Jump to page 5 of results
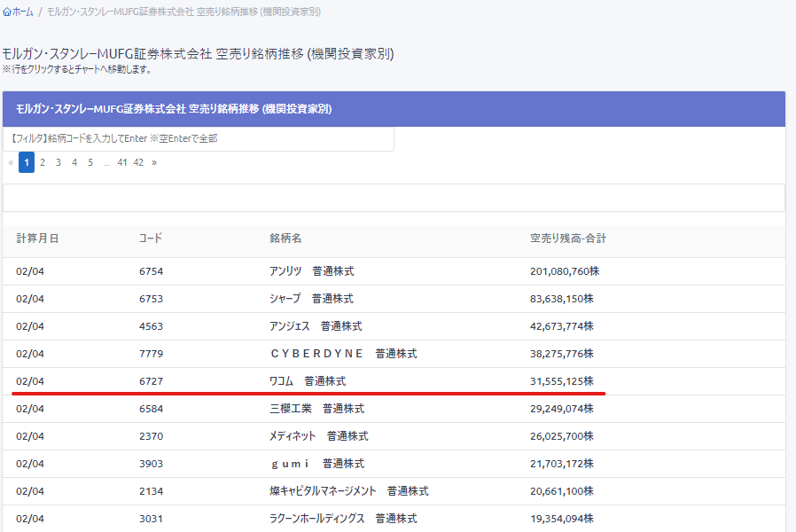Image resolution: width=796 pixels, height=532 pixels. [90, 162]
